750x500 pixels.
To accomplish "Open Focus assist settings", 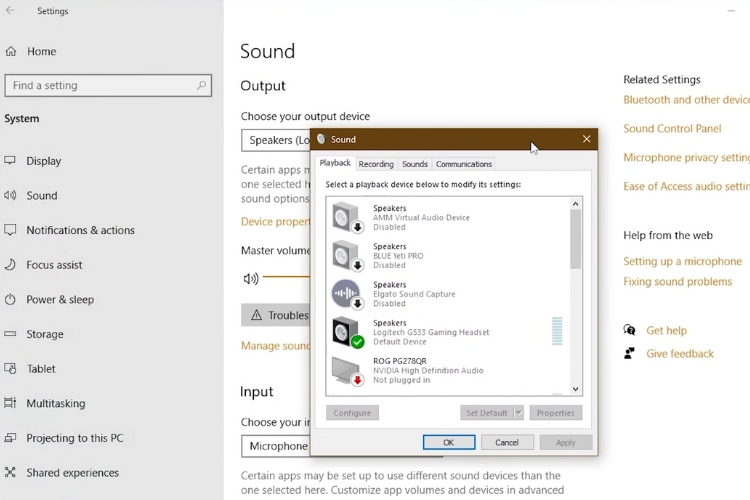I will (54, 265).
